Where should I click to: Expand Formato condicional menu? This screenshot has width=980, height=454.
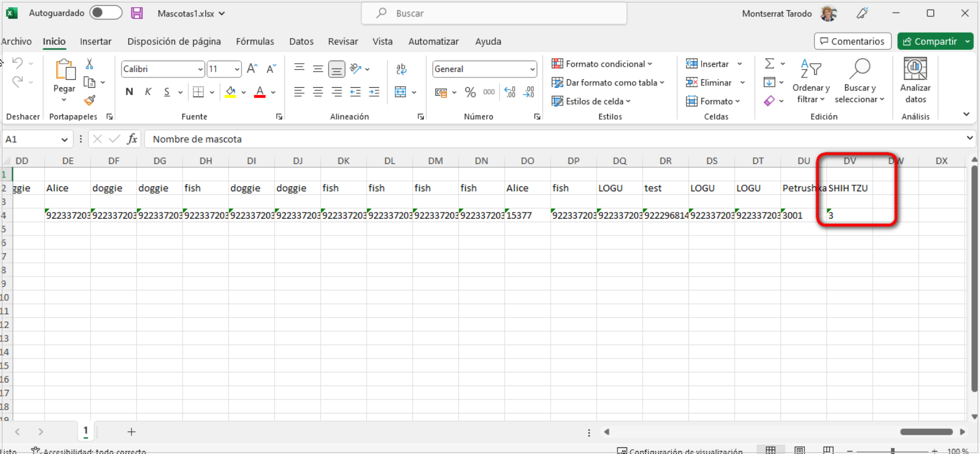602,64
